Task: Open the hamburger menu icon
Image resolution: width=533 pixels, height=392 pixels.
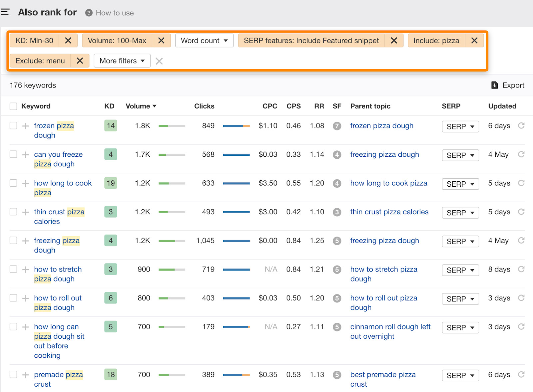Action: [5, 12]
